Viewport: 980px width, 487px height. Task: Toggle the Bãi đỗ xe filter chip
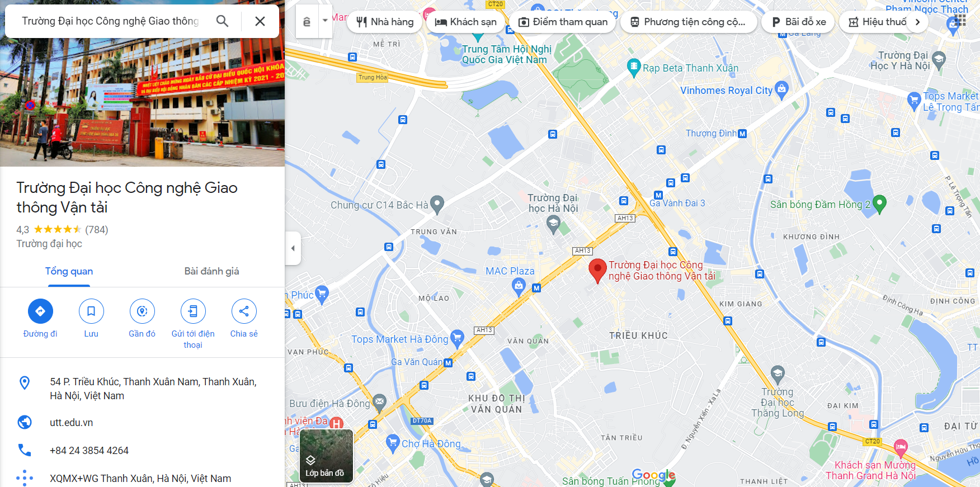tap(798, 22)
